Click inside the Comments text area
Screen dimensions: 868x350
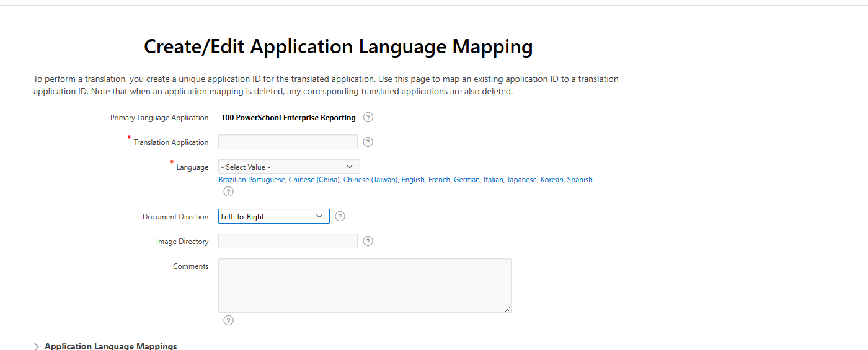point(365,285)
